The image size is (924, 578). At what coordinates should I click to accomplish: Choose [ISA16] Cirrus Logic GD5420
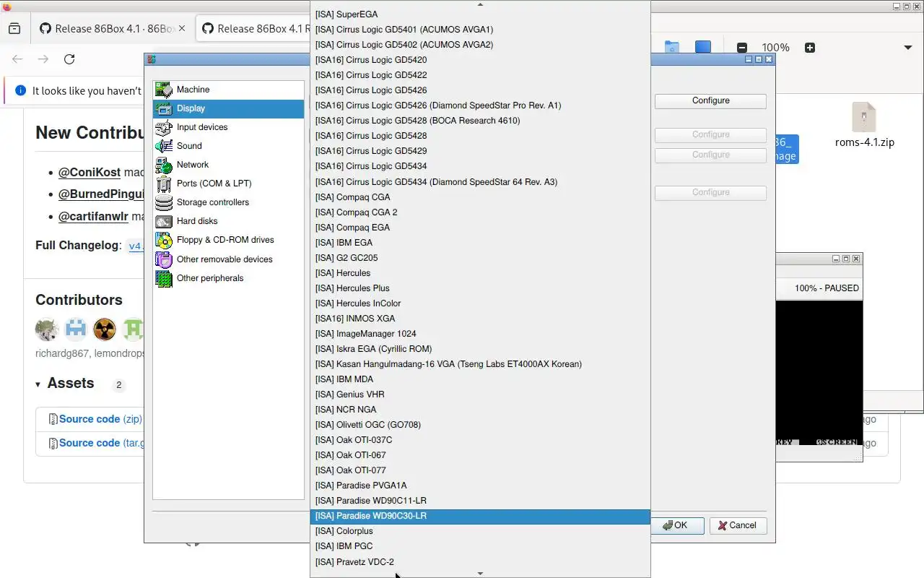[480, 60]
